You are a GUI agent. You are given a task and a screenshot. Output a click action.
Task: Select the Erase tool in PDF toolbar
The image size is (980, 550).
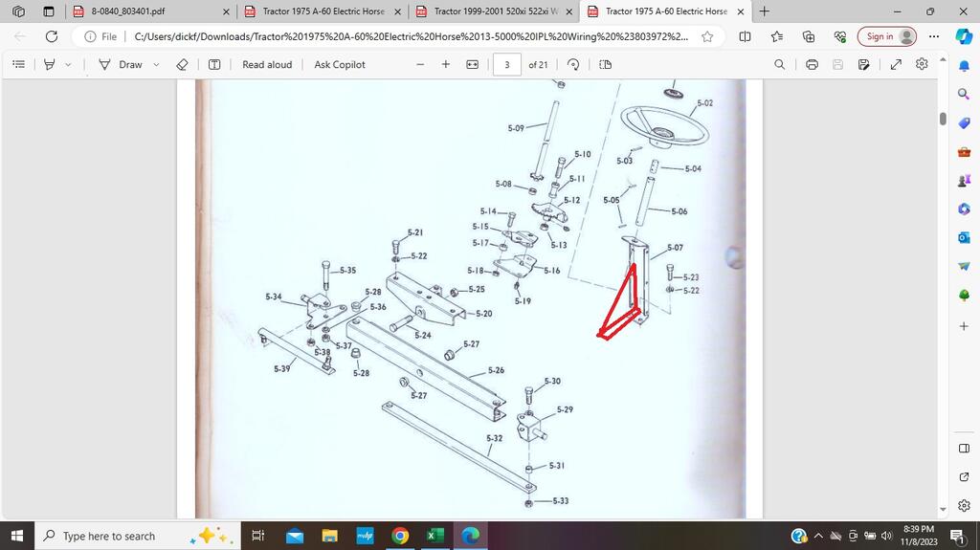tap(183, 64)
